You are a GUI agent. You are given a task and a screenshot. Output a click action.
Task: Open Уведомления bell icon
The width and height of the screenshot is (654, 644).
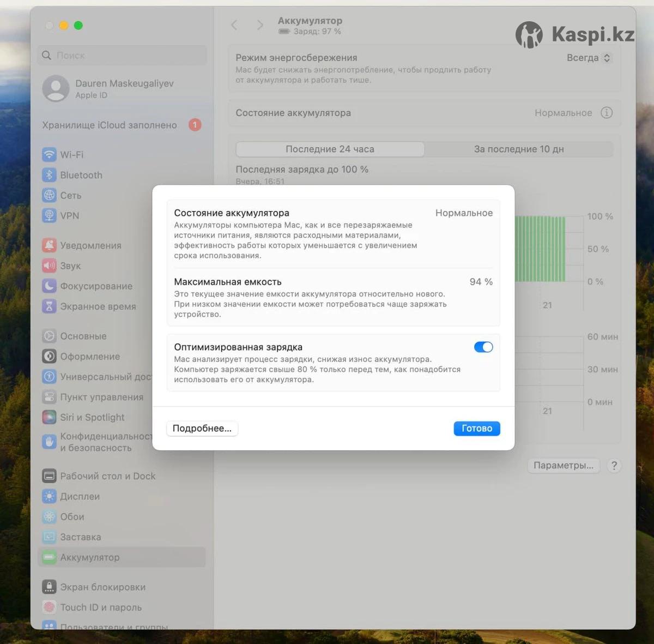(x=49, y=245)
